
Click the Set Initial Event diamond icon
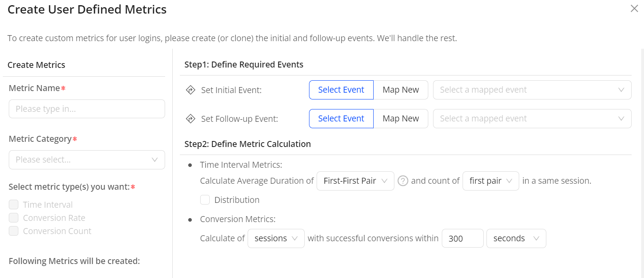(191, 90)
